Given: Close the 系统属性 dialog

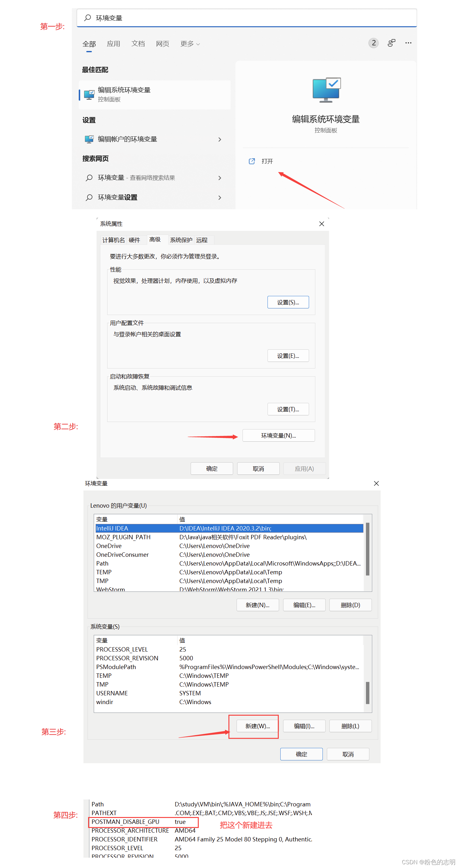Looking at the screenshot, I should tap(322, 224).
